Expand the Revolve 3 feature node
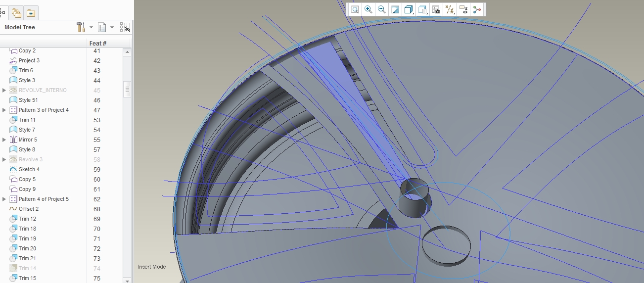644x283 pixels. (4, 159)
